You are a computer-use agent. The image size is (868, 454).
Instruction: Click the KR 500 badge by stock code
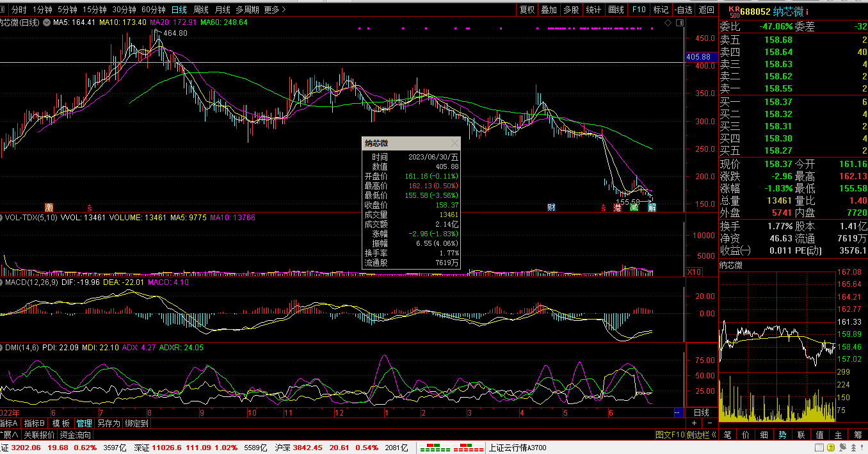[734, 12]
